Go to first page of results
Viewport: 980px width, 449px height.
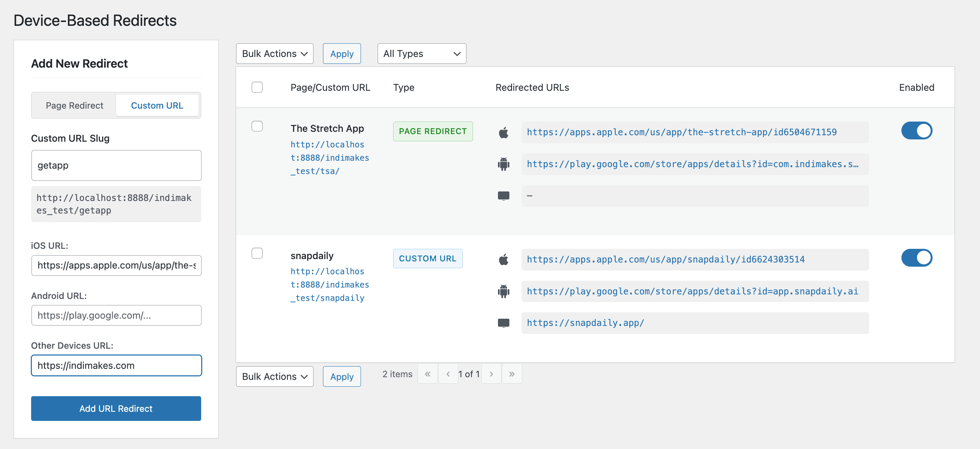(428, 374)
